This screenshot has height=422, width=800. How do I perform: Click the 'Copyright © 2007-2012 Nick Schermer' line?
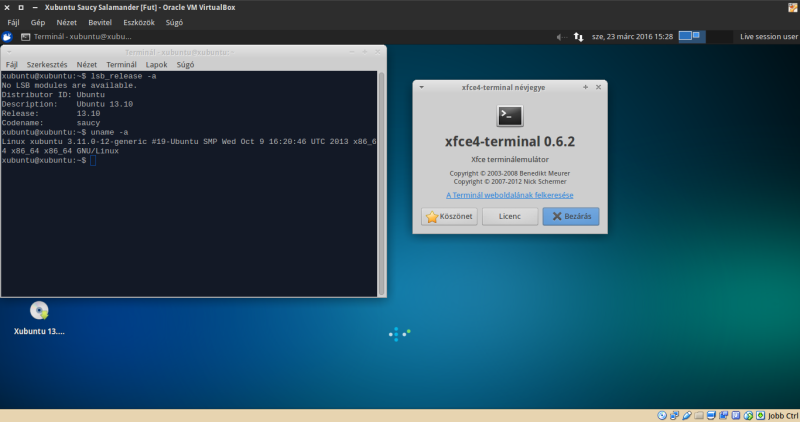tap(510, 182)
